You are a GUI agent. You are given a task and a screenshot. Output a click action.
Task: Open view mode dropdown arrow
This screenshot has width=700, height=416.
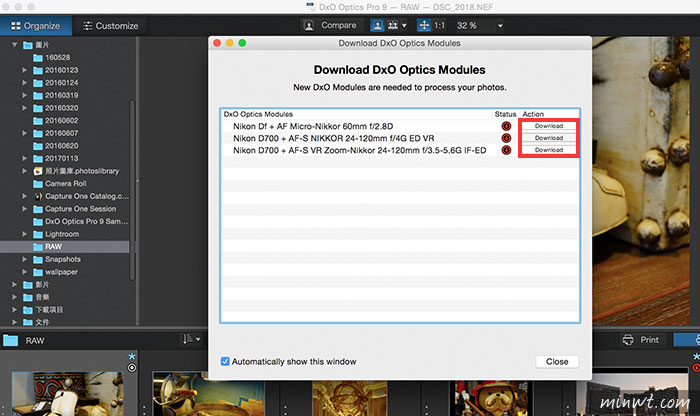click(x=404, y=25)
